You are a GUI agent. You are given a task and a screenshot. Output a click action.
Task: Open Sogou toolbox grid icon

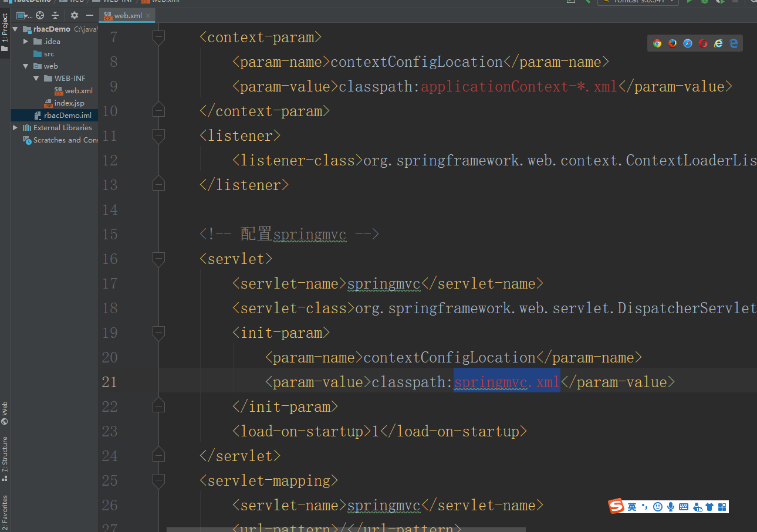[x=722, y=507]
